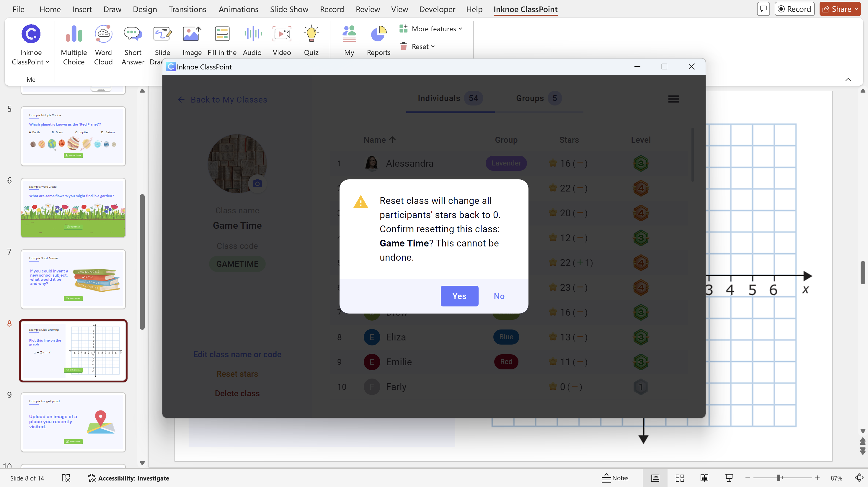Go to previous slide with double up arrows
868x487 pixels.
[x=863, y=441]
